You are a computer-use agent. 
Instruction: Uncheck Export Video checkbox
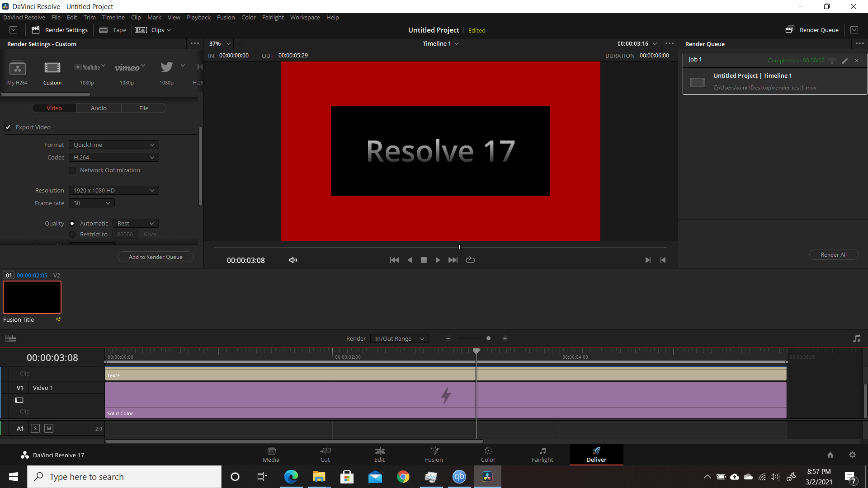(8, 127)
